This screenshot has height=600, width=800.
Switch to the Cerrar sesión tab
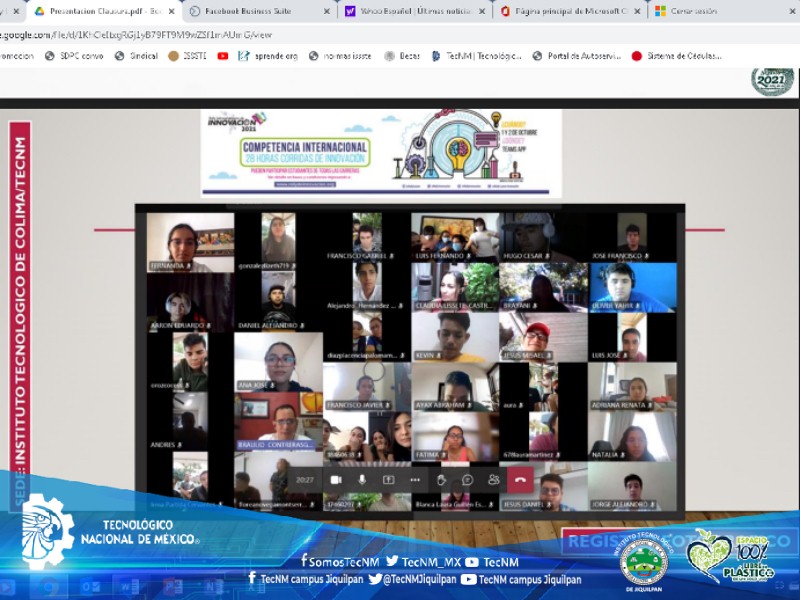(724, 11)
